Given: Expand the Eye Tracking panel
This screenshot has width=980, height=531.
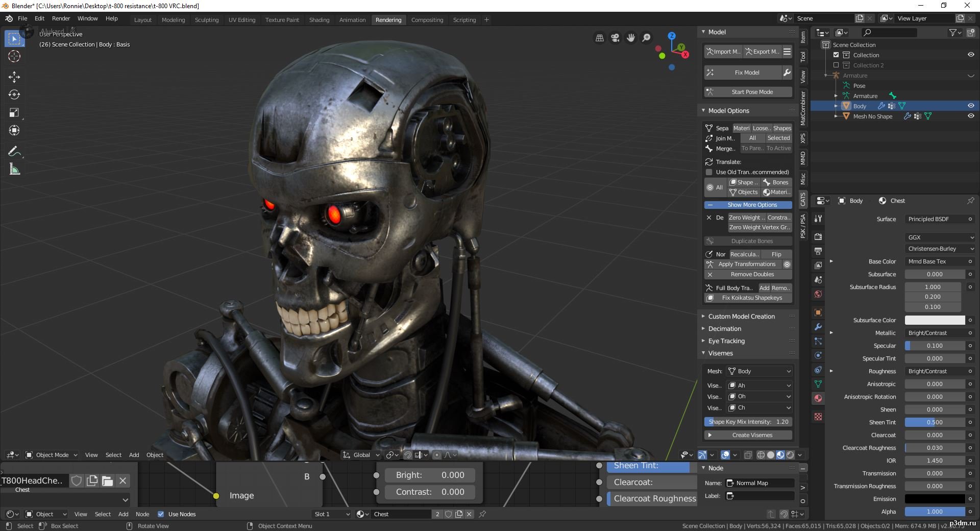Looking at the screenshot, I should click(748, 341).
